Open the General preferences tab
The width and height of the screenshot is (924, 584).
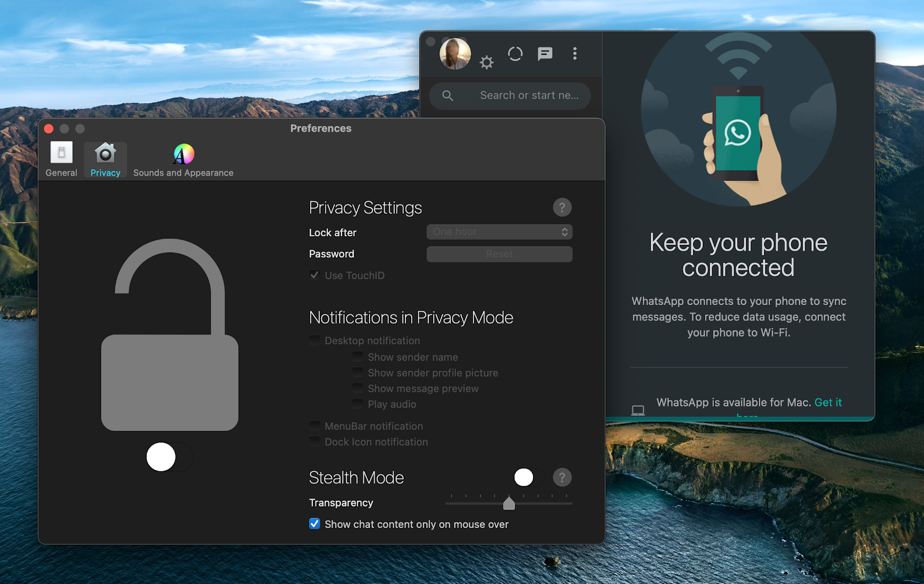tap(61, 159)
